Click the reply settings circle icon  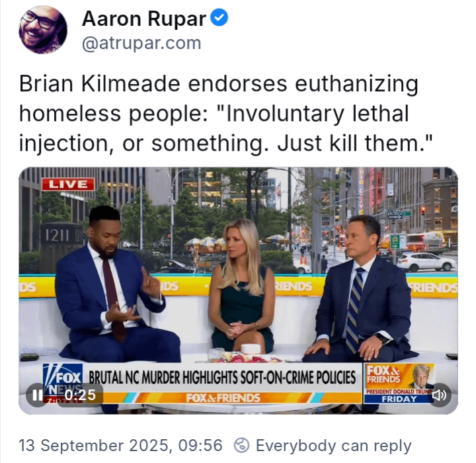(242, 445)
